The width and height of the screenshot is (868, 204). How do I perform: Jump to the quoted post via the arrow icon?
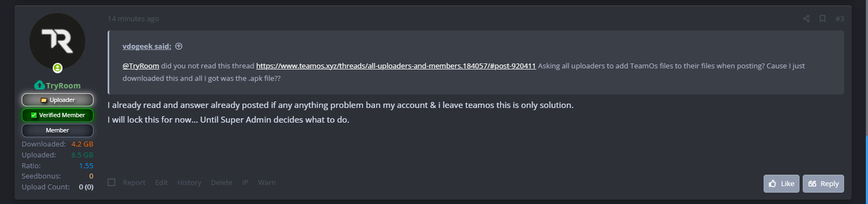coord(179,46)
